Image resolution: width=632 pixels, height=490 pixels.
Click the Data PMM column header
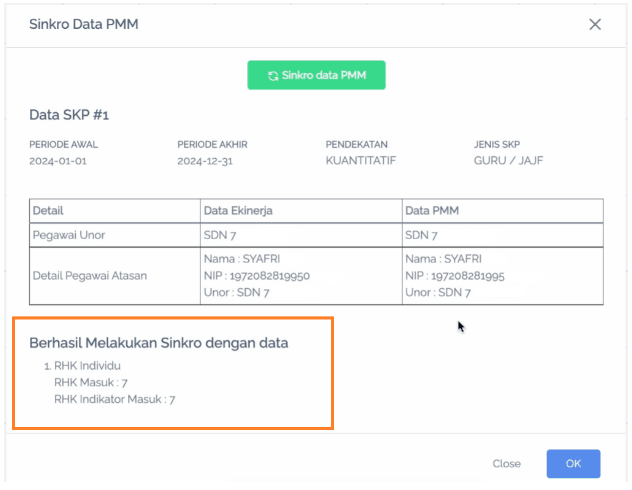pos(431,210)
